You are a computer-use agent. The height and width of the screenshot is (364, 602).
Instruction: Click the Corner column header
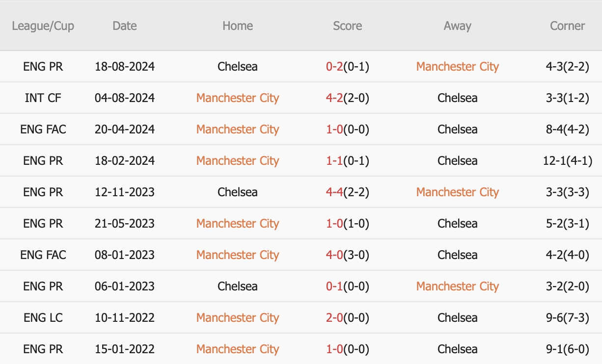(568, 26)
